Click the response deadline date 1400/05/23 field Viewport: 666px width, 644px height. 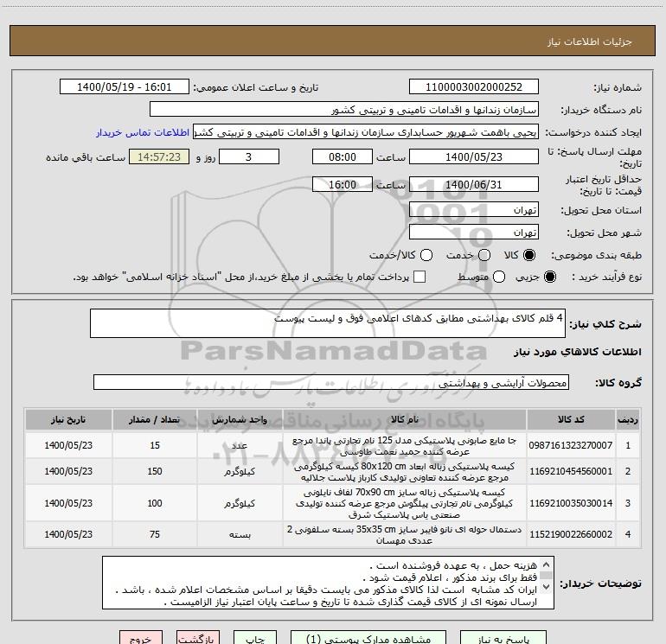coord(474,156)
